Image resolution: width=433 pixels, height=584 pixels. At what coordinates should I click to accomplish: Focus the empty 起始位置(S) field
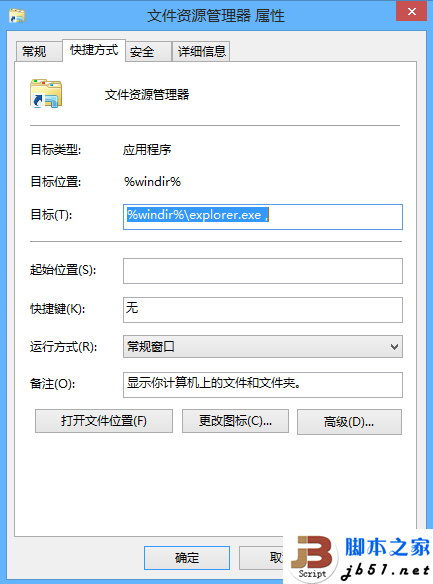coord(263,271)
